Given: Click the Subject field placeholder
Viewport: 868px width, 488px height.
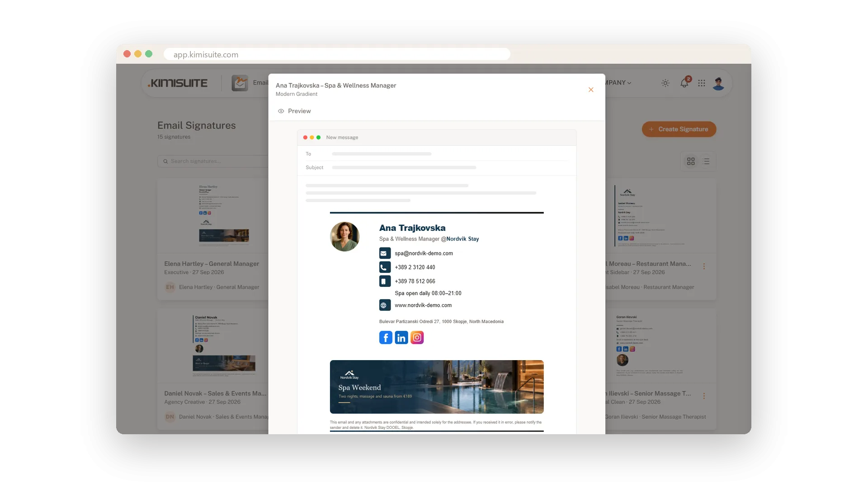Looking at the screenshot, I should tap(404, 168).
